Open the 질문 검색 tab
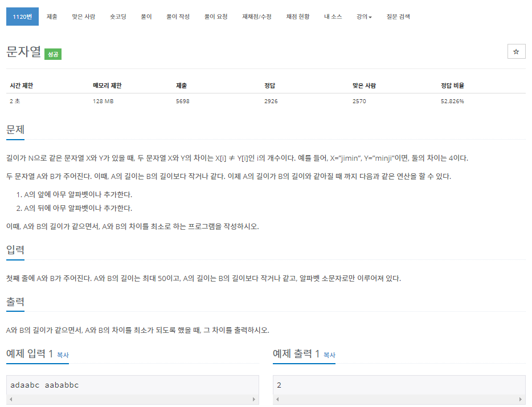Screen dimensions: 532x407 coord(398,17)
